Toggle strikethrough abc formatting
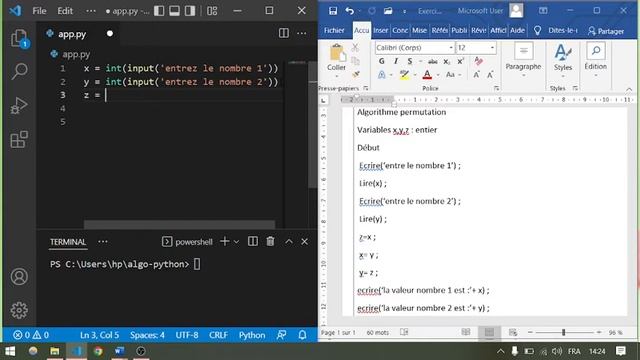Image resolution: width=640 pixels, height=360 pixels. tap(433, 62)
